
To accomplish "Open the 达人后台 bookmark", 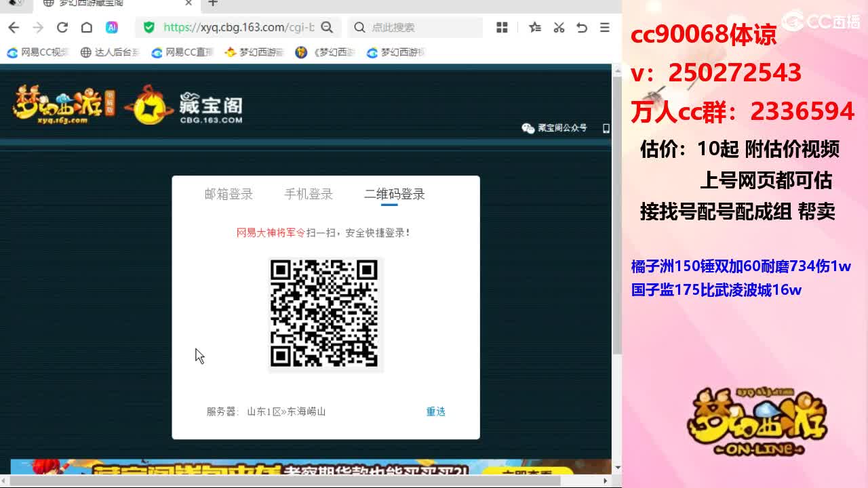I will 110,52.
